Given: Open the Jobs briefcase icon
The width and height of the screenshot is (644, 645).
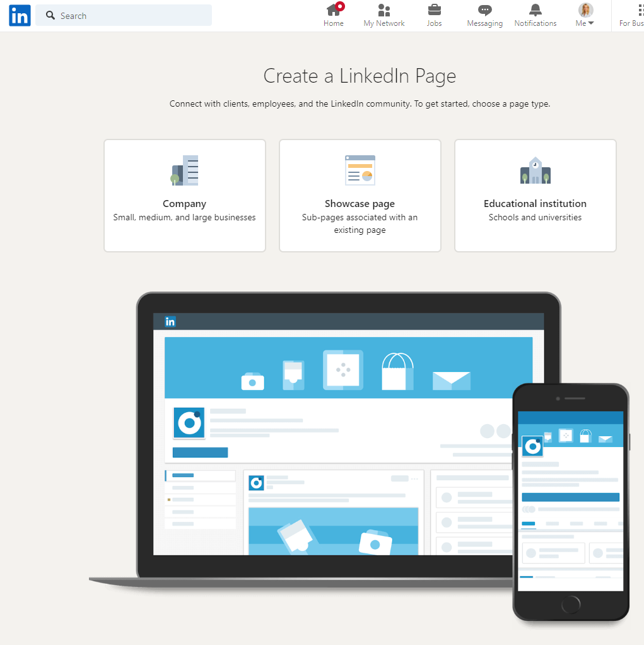Looking at the screenshot, I should pyautogui.click(x=434, y=10).
